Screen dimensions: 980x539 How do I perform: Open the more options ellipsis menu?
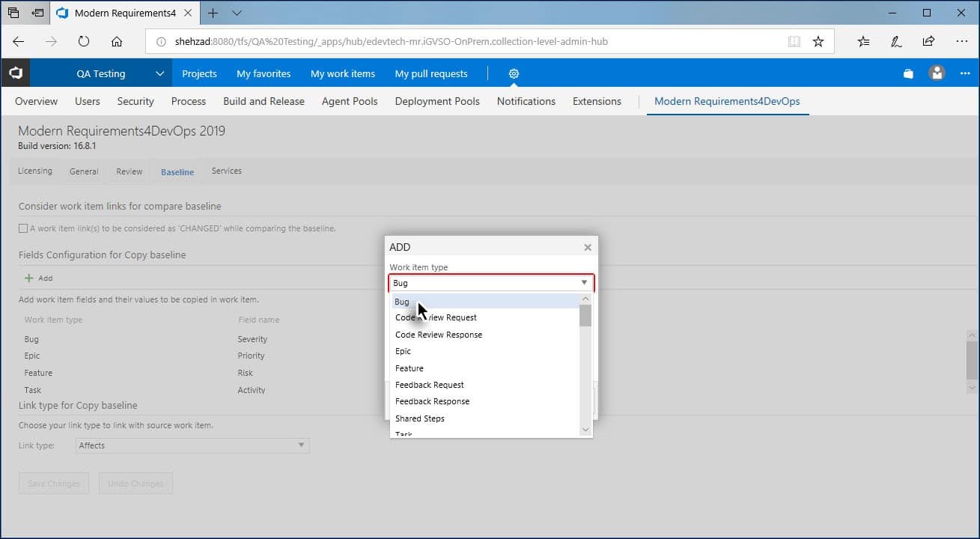click(965, 73)
